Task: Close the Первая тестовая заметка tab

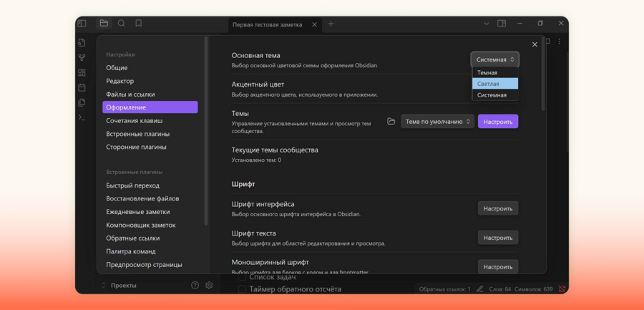Action: pos(315,24)
